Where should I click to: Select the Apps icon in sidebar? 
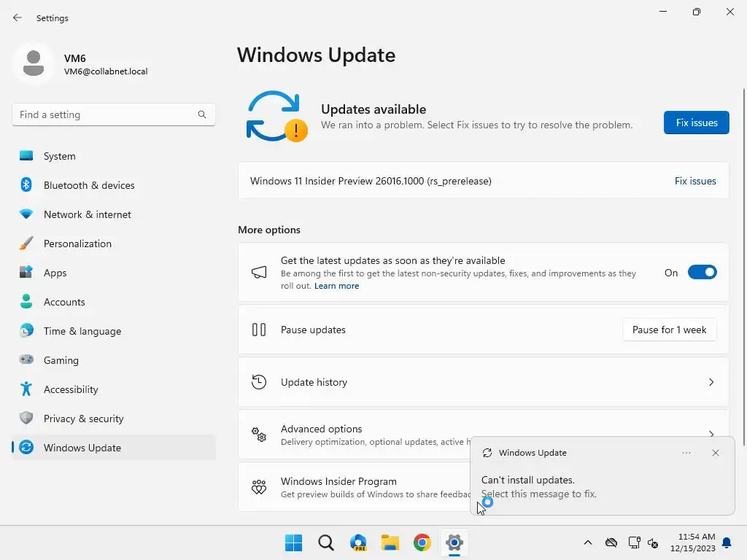(x=26, y=273)
